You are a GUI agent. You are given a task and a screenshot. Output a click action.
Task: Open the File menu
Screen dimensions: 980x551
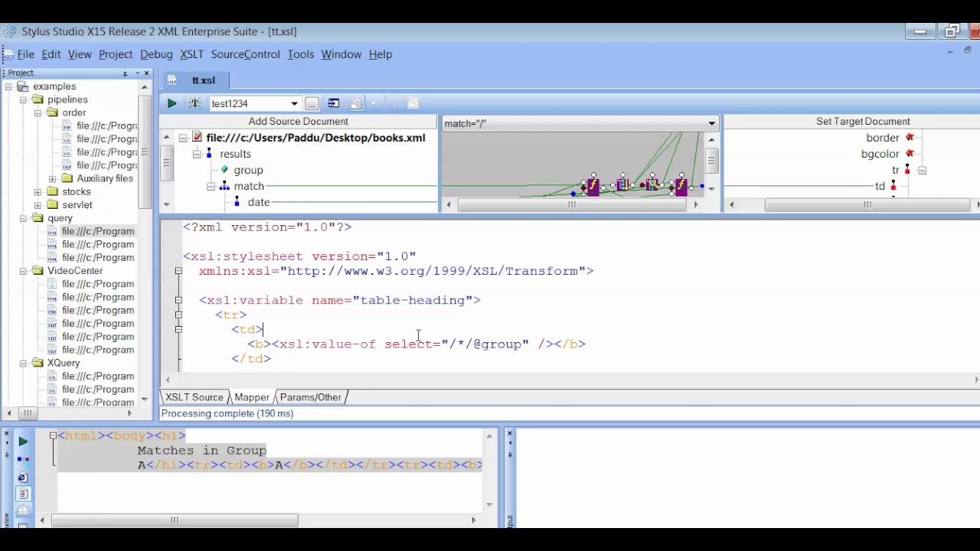(26, 54)
